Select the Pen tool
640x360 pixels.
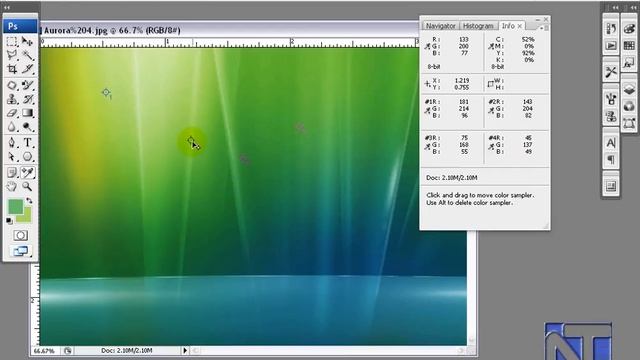12,142
